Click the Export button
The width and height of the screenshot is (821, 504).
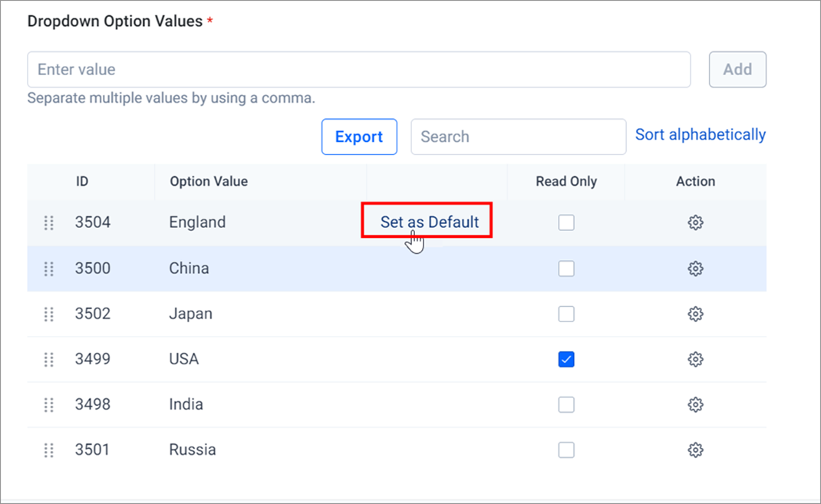click(x=359, y=137)
